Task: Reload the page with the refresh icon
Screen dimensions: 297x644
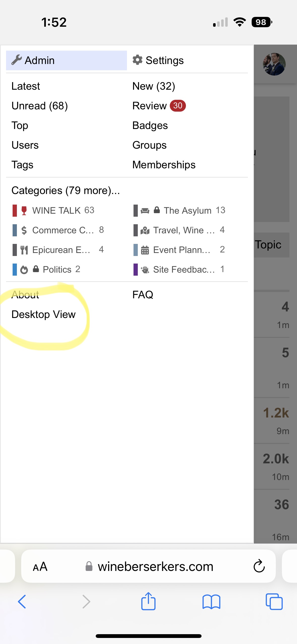Action: (259, 566)
